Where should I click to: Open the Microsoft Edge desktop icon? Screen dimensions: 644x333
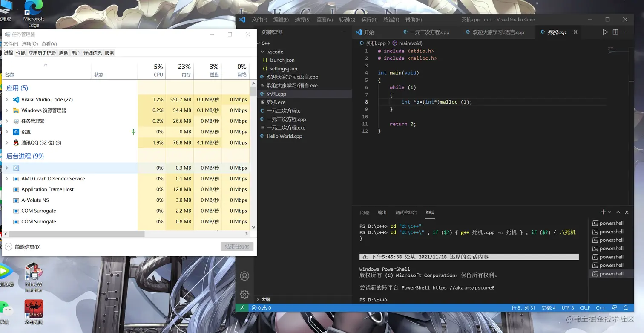(x=34, y=14)
